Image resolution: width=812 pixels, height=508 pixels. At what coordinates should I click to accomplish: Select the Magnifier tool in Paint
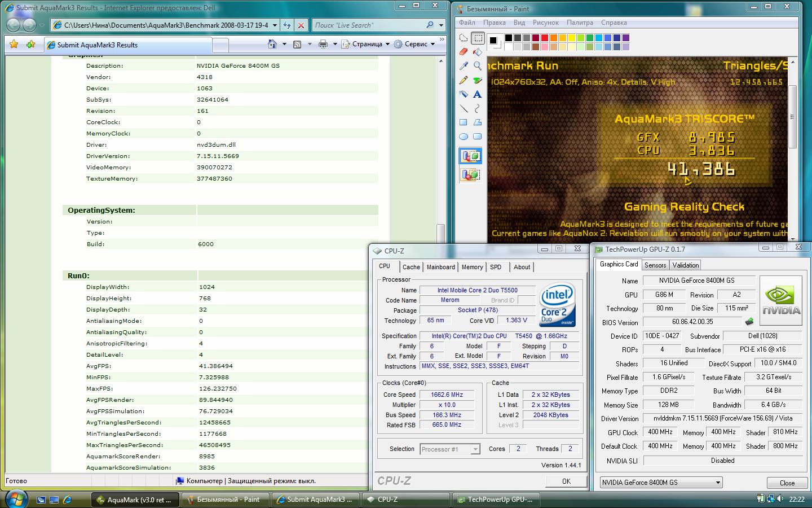(x=478, y=66)
